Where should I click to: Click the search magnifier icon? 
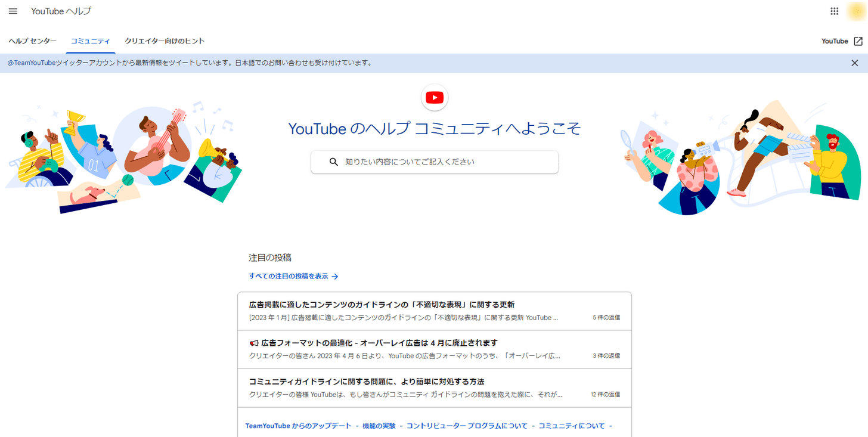pyautogui.click(x=334, y=162)
